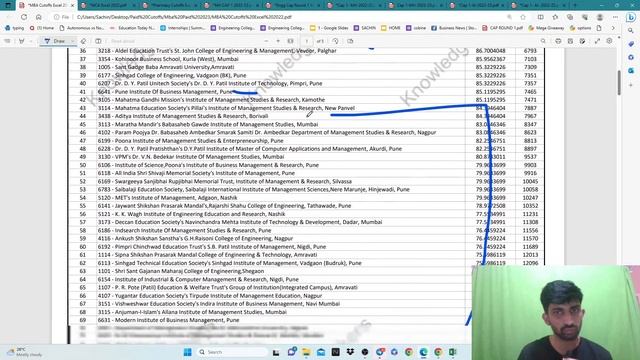
Task: Add page to favorites with star icon
Action: [x=523, y=17]
